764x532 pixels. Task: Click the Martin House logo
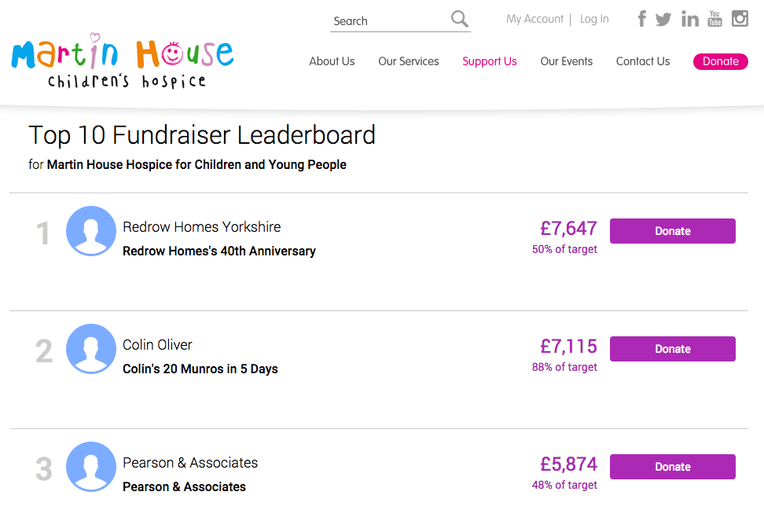[x=123, y=61]
